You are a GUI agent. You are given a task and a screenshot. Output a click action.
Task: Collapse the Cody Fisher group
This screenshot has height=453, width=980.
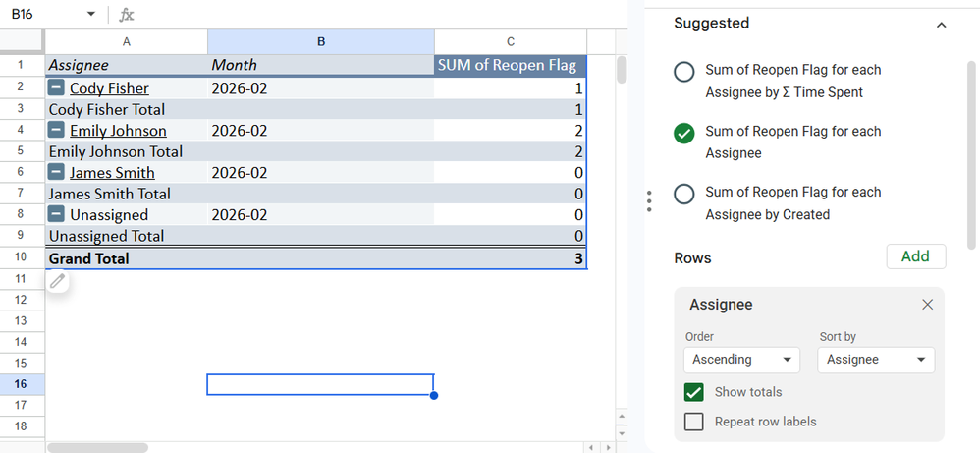(57, 88)
